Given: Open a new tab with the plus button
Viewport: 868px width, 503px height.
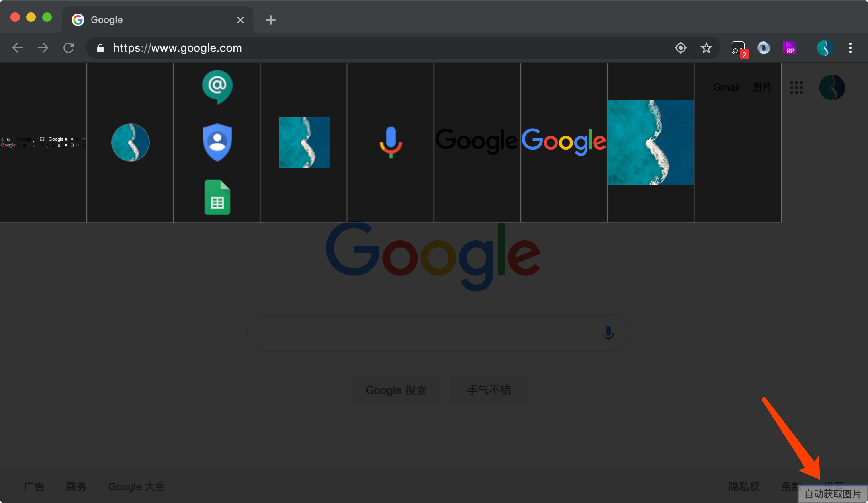Looking at the screenshot, I should (x=270, y=20).
